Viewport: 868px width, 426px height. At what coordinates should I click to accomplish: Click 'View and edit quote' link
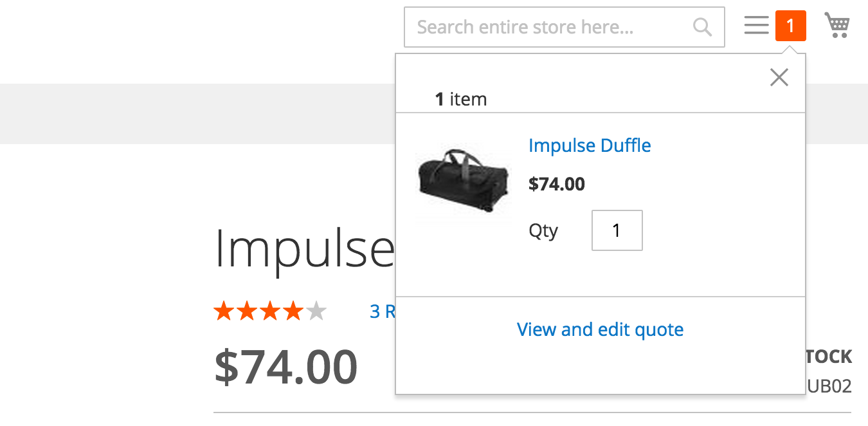click(x=600, y=329)
